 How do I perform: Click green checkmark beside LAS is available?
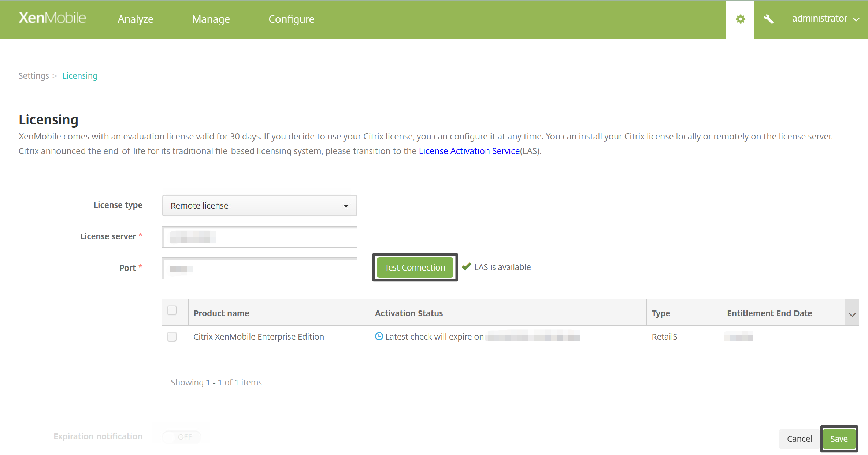pyautogui.click(x=466, y=267)
